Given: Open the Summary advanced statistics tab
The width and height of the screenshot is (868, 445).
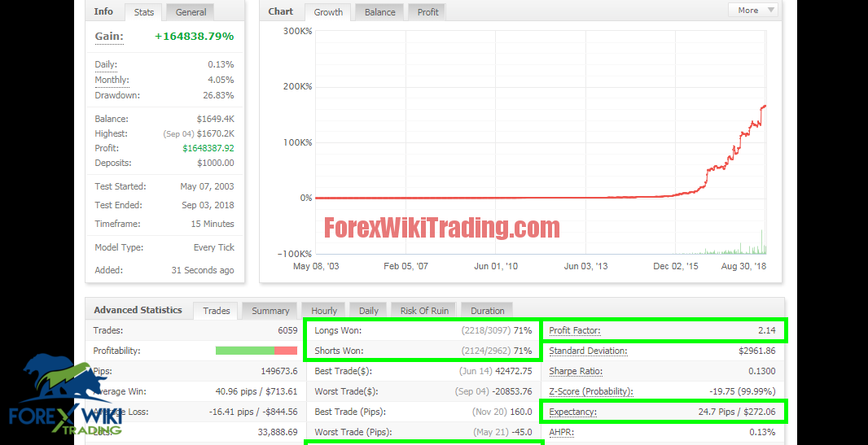Looking at the screenshot, I should 270,311.
